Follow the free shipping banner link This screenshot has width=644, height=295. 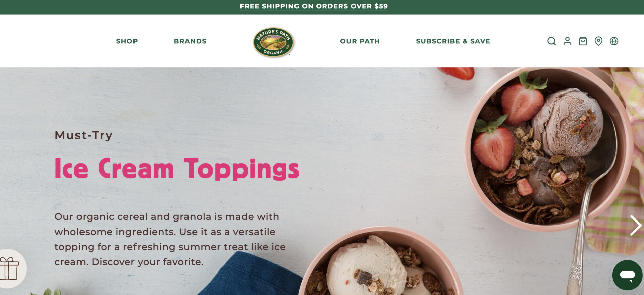pos(314,6)
